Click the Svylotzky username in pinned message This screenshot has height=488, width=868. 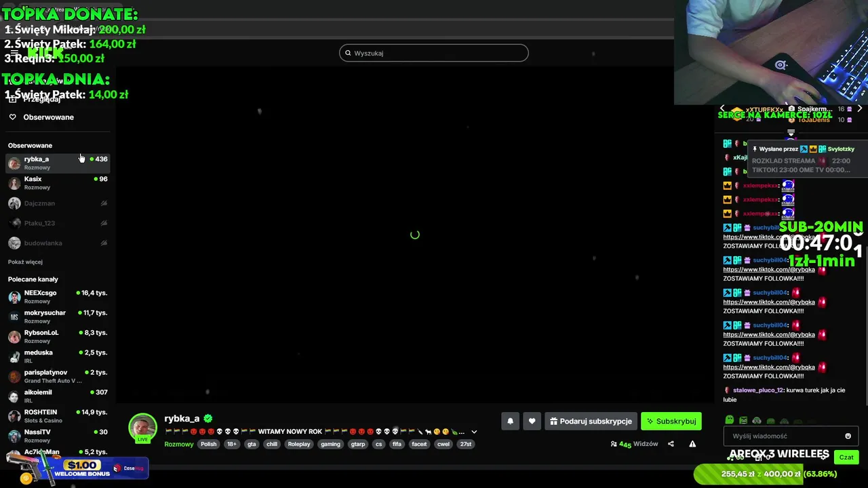pos(841,149)
